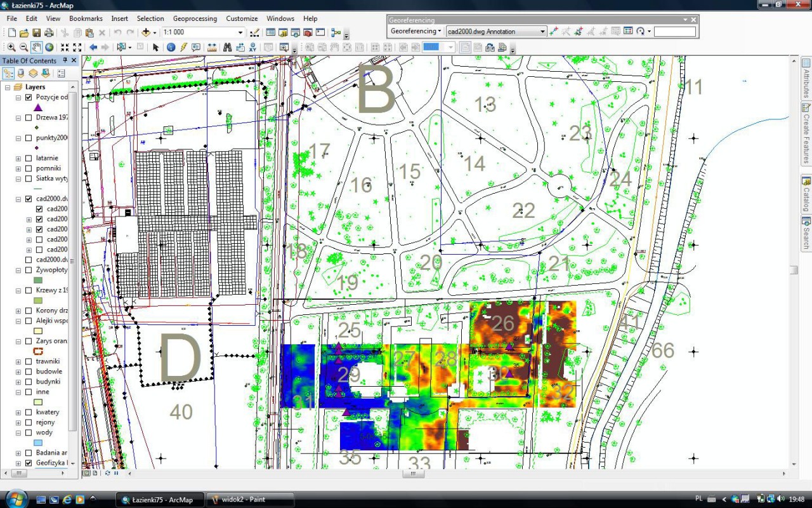The width and height of the screenshot is (812, 508).
Task: Turn on the wody layer checkbox
Action: click(29, 432)
